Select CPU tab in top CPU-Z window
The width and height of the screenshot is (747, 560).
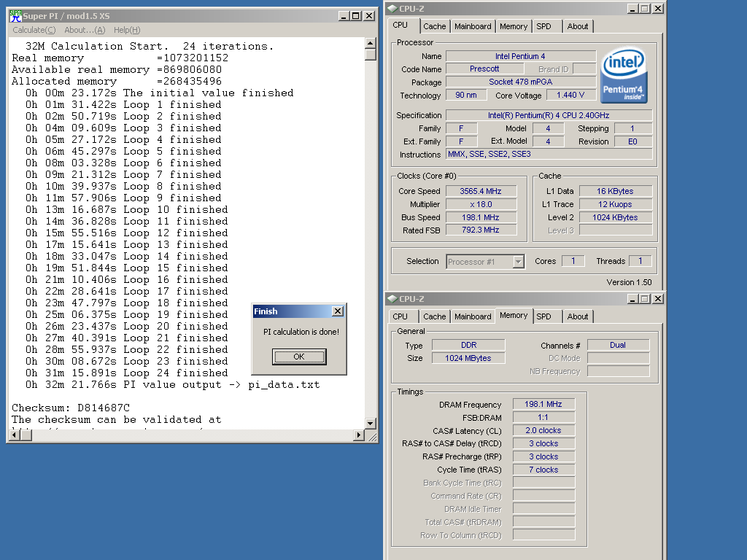click(x=404, y=26)
